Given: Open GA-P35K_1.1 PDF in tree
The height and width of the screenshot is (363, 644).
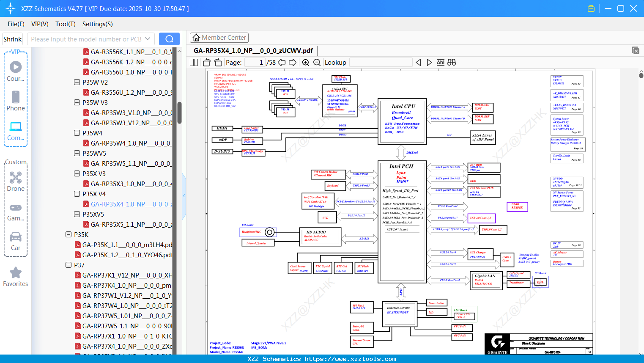Looking at the screenshot, I should 123,245.
